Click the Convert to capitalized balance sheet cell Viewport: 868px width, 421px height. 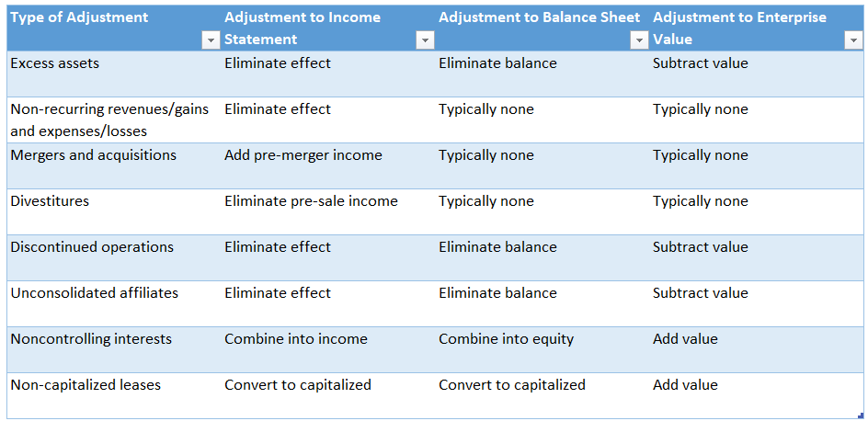click(512, 385)
